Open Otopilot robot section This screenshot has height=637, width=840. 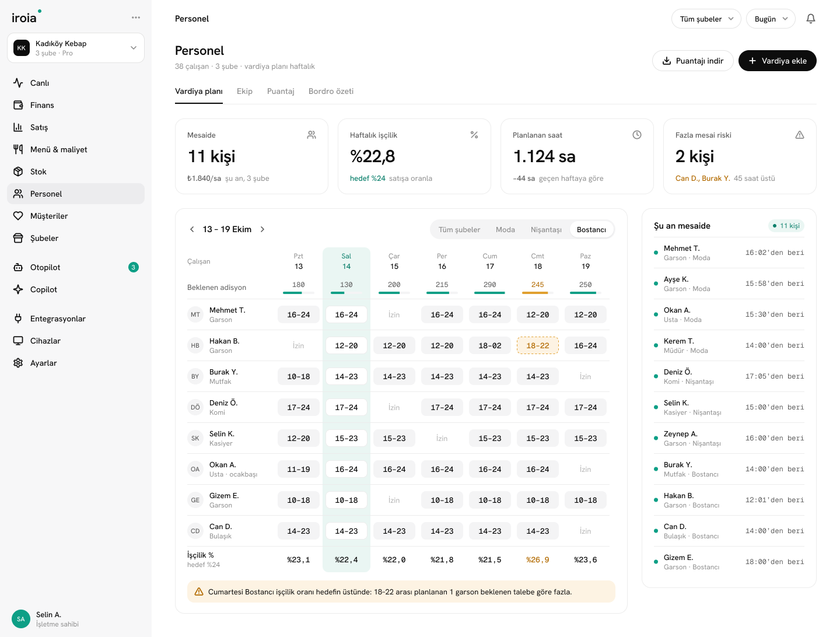76,267
